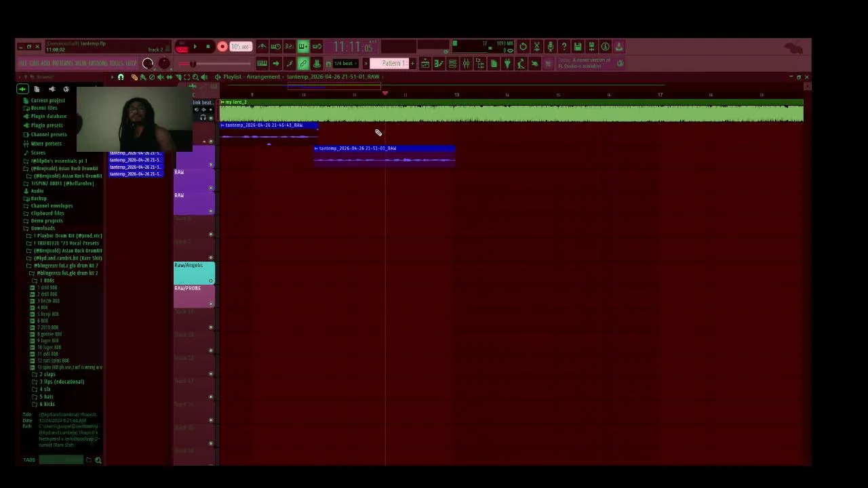This screenshot has height=488, width=868.
Task: Toggle the loop recording icon
Action: click(x=316, y=47)
